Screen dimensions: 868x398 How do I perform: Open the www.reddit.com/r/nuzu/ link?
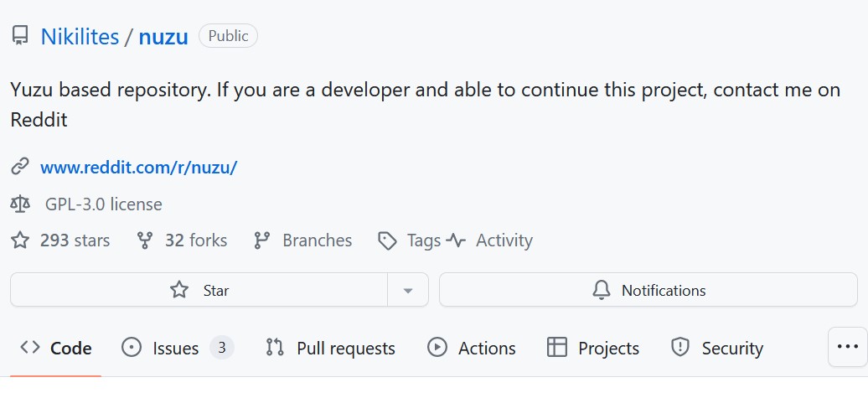(139, 167)
